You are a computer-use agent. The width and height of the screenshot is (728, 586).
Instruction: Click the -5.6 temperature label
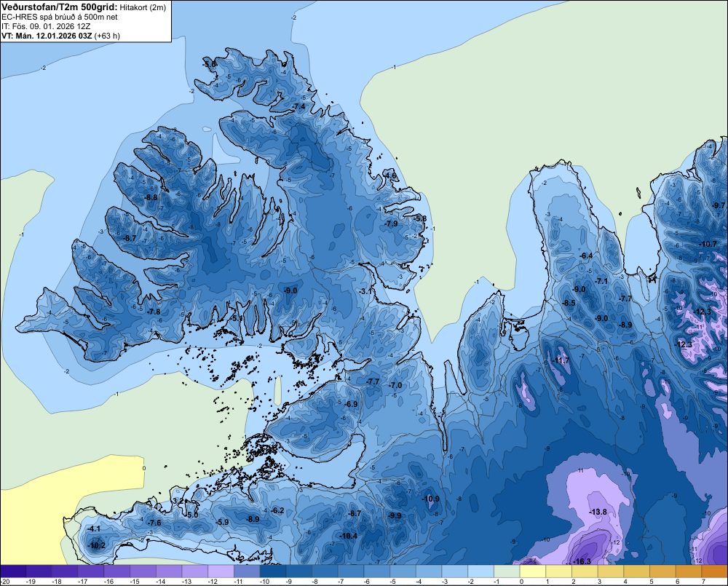[x=210, y=64]
